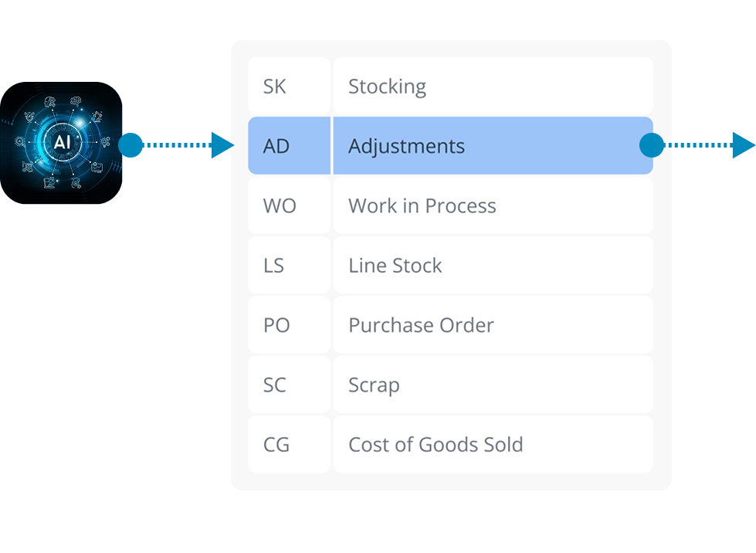Select Cost of Goods Sold entry

[436, 444]
